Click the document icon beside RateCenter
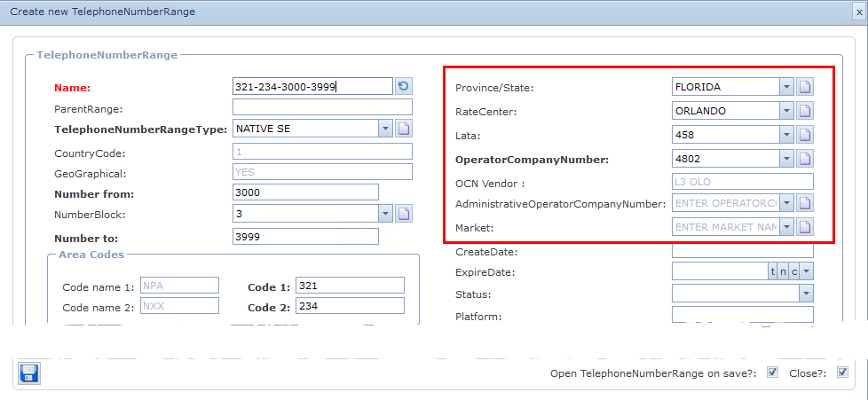 [805, 111]
